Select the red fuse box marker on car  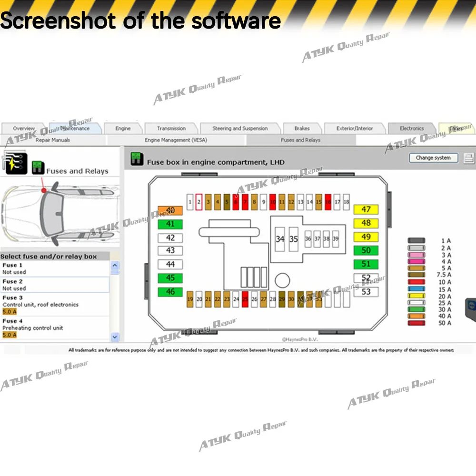[x=44, y=190]
